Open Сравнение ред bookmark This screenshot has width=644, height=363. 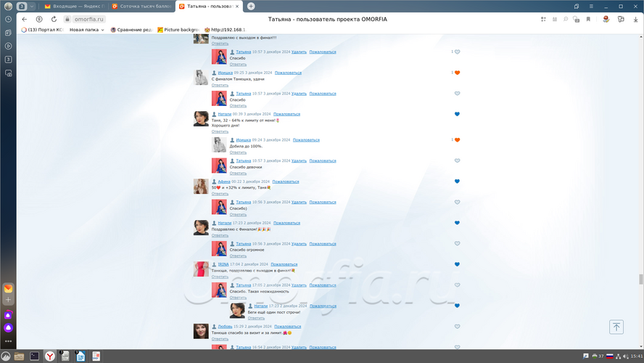(x=131, y=30)
